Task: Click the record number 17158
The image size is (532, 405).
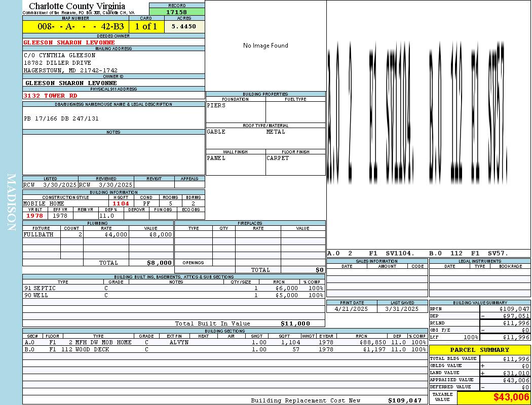Action: click(176, 12)
